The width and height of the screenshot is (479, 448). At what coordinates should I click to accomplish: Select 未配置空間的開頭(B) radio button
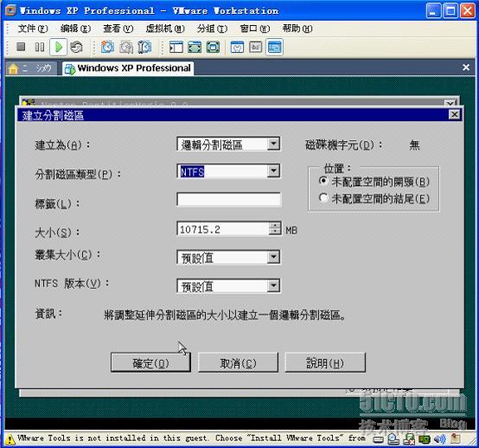coord(323,181)
